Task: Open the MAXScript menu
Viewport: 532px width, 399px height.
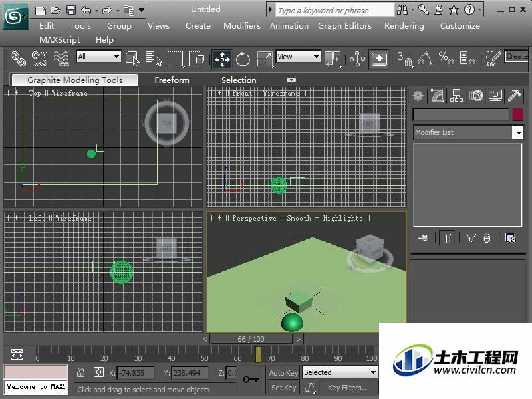Action: pyautogui.click(x=60, y=40)
